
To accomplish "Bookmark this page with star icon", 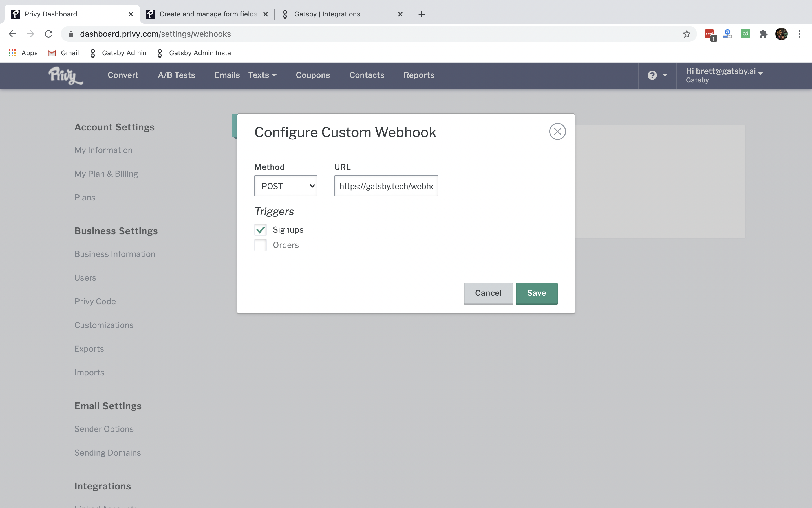I will pos(687,34).
